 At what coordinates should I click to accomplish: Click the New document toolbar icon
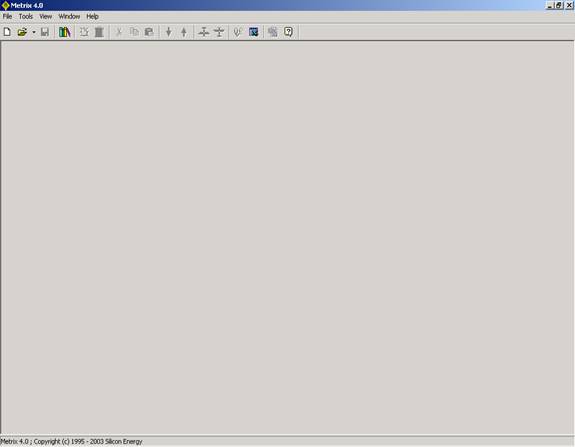click(x=7, y=32)
